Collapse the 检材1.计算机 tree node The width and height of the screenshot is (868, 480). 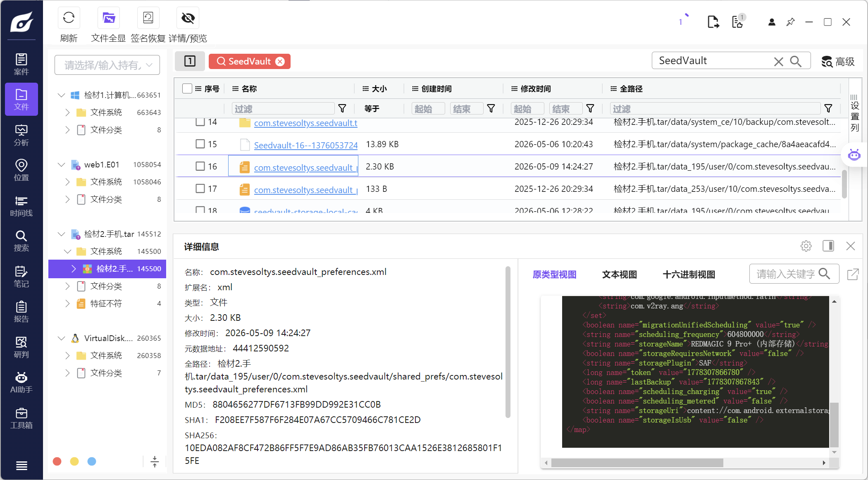point(61,95)
